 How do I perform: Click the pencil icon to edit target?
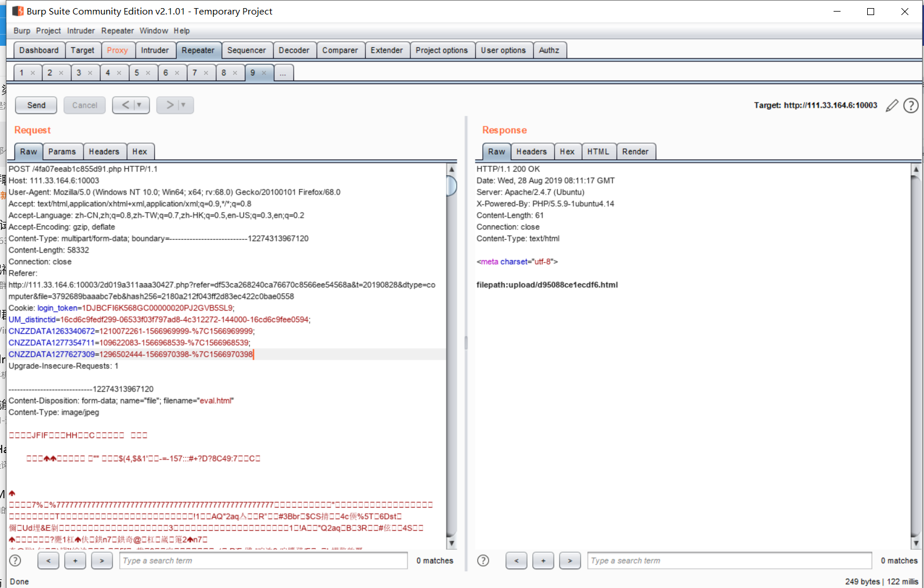coord(892,105)
